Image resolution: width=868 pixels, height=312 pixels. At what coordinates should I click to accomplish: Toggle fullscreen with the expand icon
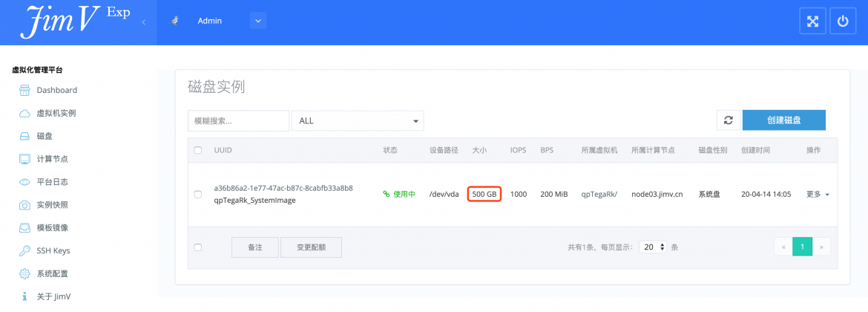click(x=812, y=21)
